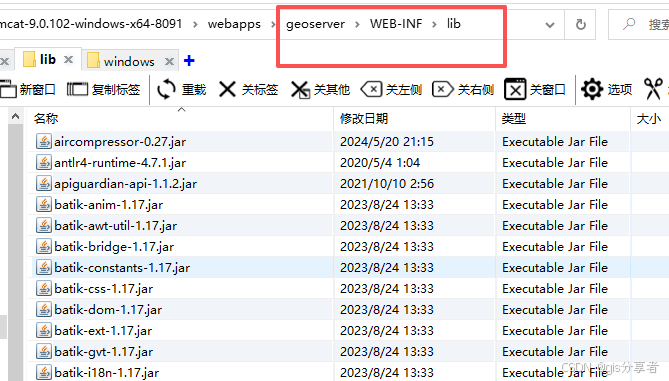Expand chevron before webapps breadcrumb
The height and width of the screenshot is (381, 669).
pyautogui.click(x=195, y=24)
